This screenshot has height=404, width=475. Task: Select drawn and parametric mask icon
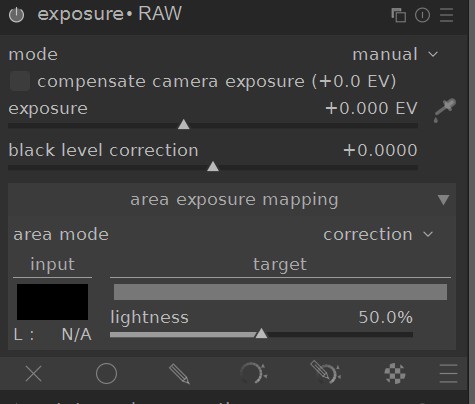click(x=326, y=372)
